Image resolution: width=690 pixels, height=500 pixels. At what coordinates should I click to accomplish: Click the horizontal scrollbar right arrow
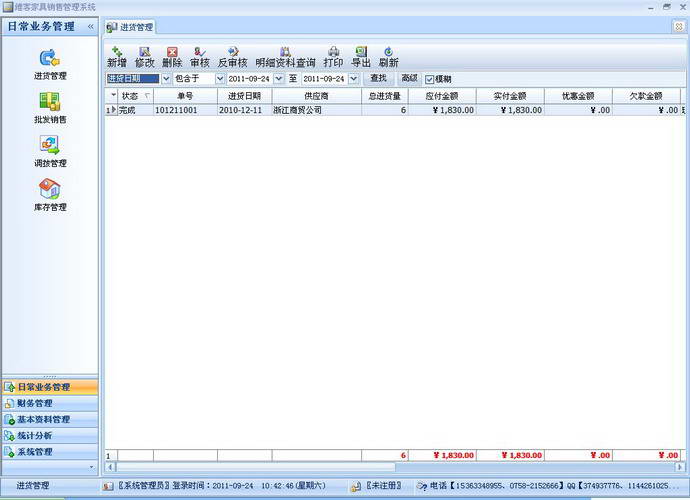[680, 467]
